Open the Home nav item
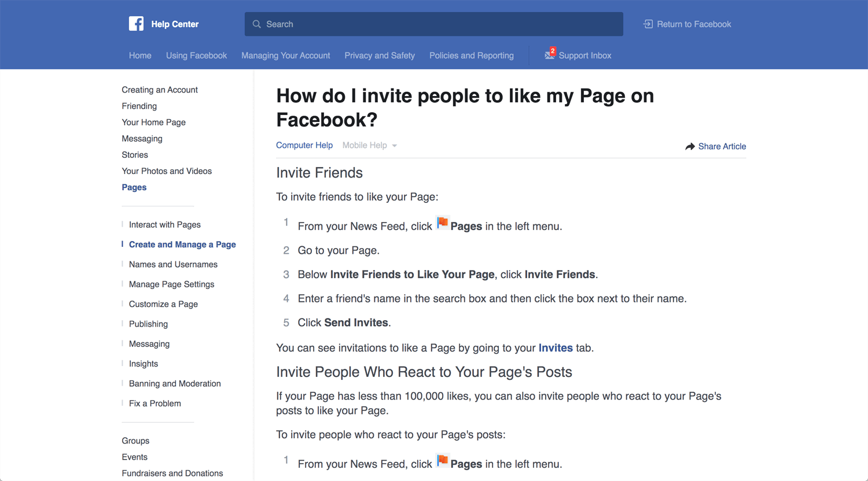This screenshot has width=868, height=481. click(140, 55)
